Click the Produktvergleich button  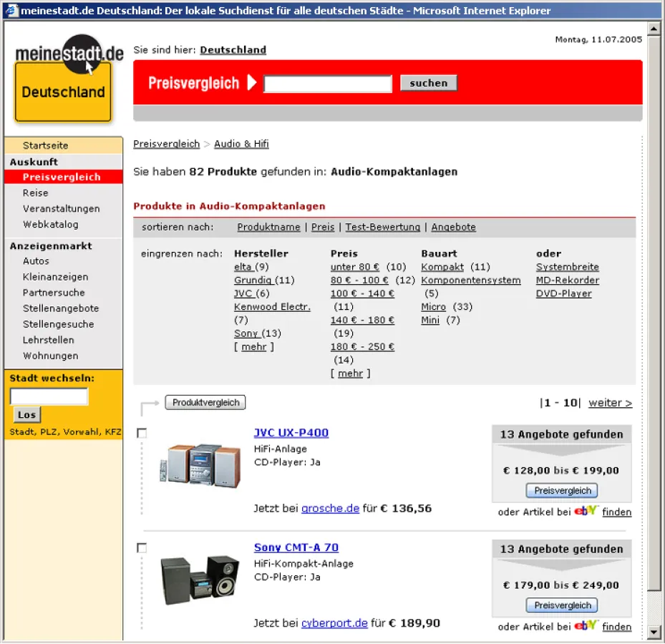click(205, 402)
